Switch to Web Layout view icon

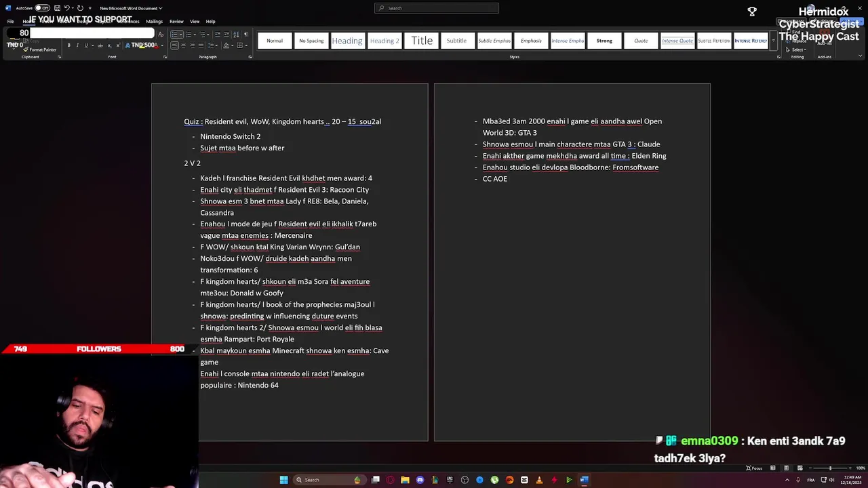800,468
